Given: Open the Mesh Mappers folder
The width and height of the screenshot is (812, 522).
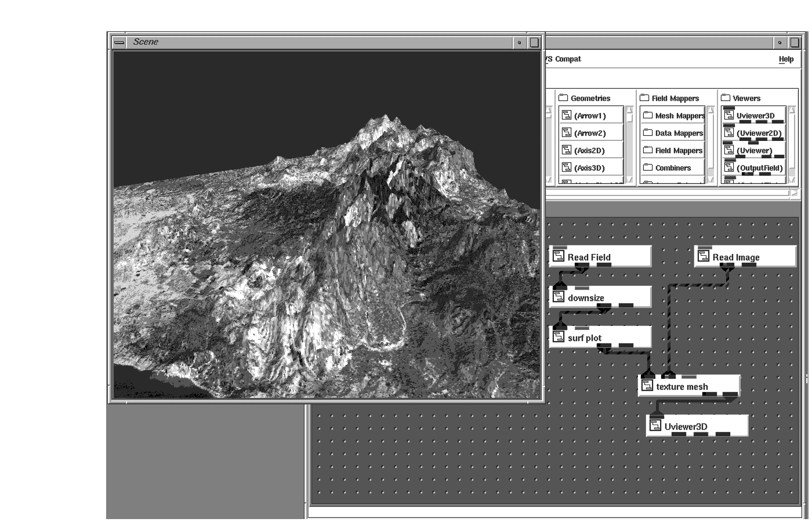Looking at the screenshot, I should point(648,115).
